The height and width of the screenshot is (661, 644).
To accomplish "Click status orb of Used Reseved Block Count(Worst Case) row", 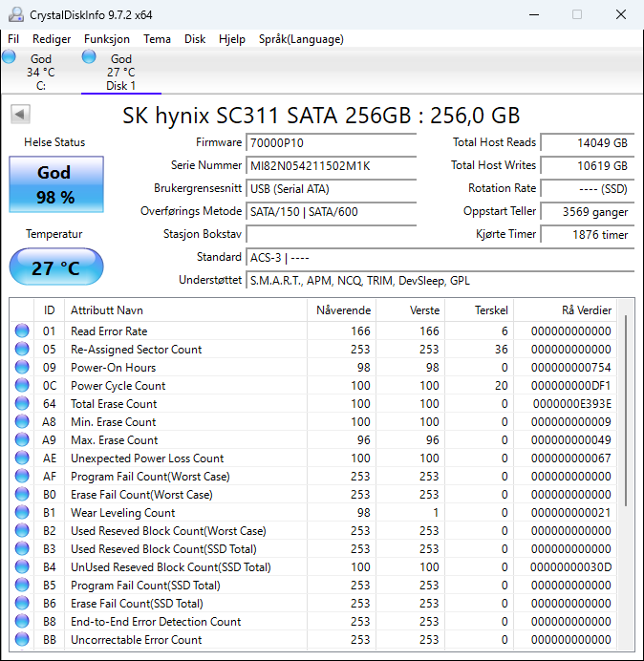I will 22,530.
